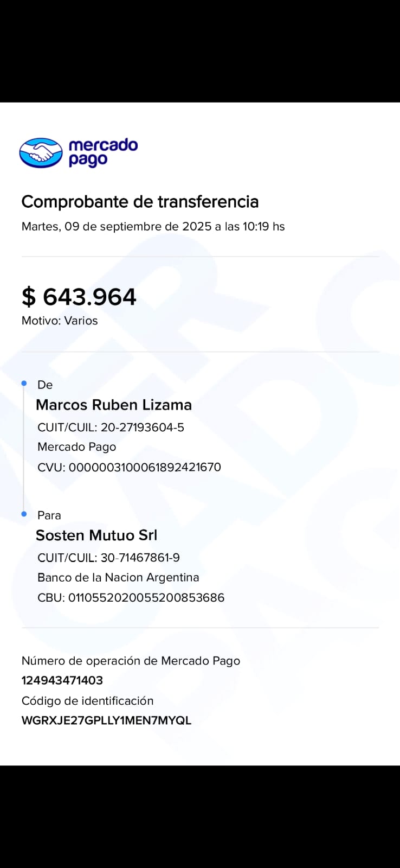This screenshot has height=868, width=400.
Task: Tap the operation number 124943471403
Action: pyautogui.click(x=62, y=680)
